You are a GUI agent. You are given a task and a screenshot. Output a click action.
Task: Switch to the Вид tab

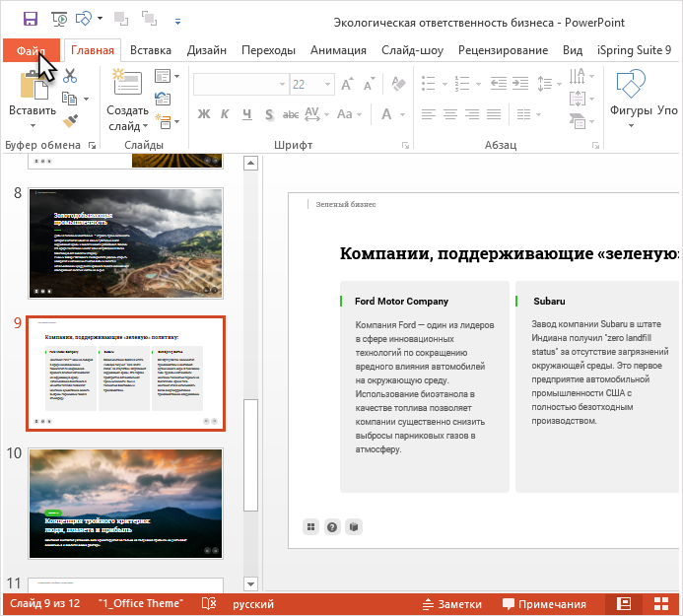pos(572,50)
